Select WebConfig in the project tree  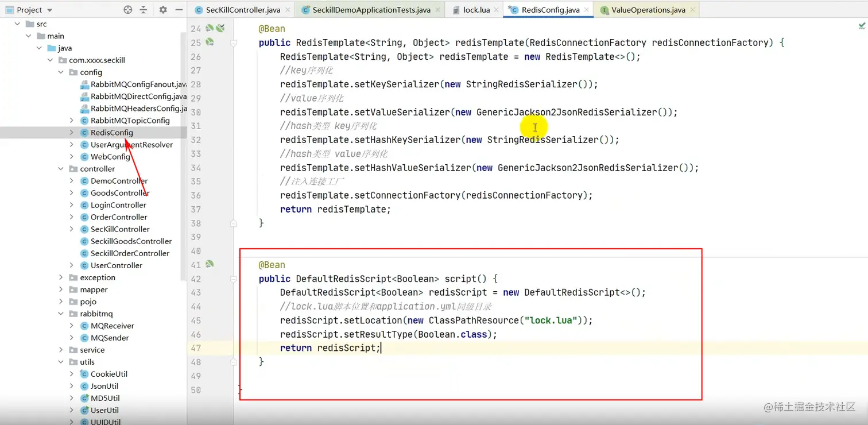pyautogui.click(x=110, y=157)
